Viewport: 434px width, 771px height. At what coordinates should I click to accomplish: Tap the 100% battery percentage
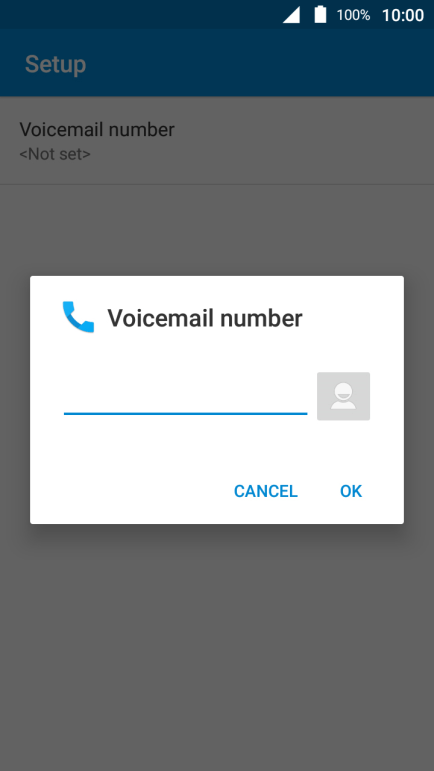point(353,15)
